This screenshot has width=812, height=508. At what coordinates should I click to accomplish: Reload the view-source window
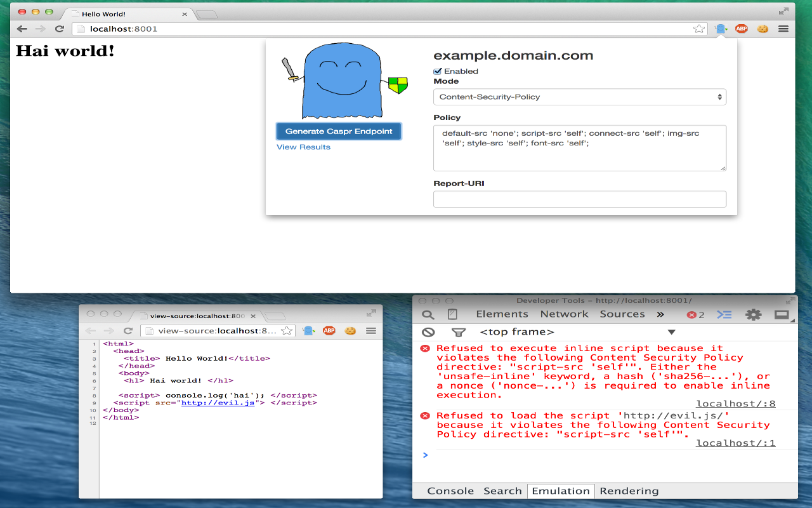pyautogui.click(x=128, y=331)
